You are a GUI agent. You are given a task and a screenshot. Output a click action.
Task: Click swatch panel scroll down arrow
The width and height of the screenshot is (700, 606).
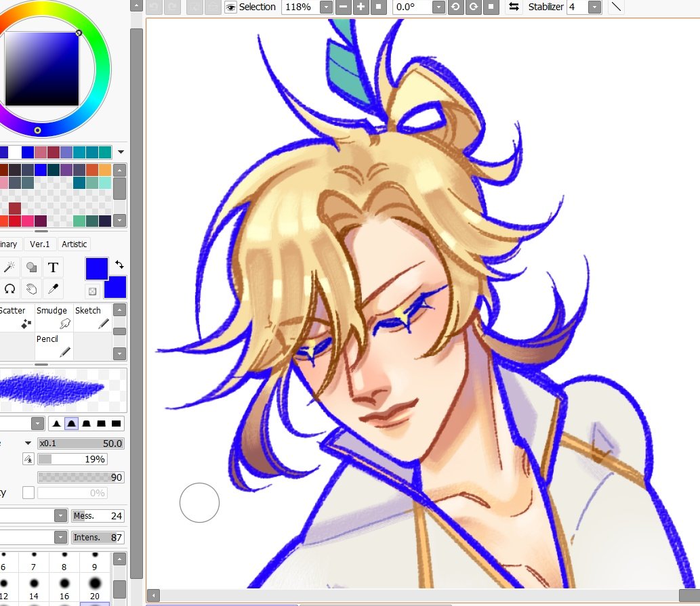click(x=119, y=220)
